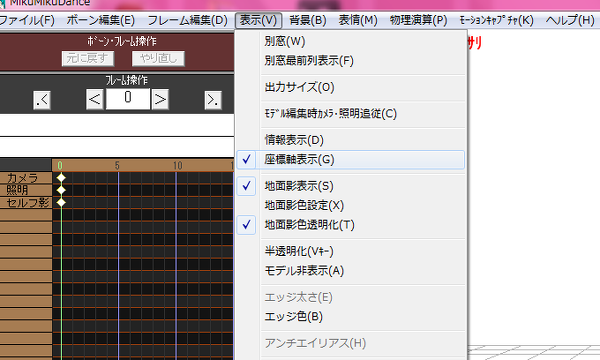Step back one frame with < button
Screen dimensions: 600x360
95,99
